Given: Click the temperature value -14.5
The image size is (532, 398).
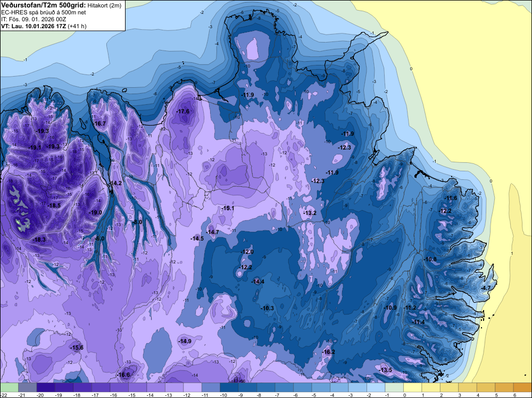Looking at the screenshot, I should [197, 238].
